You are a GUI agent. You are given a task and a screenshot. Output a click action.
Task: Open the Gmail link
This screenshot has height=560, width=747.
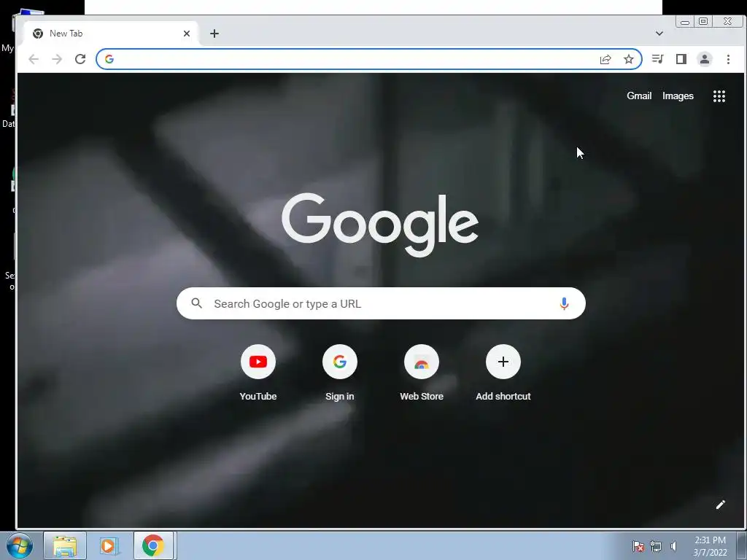click(x=639, y=96)
